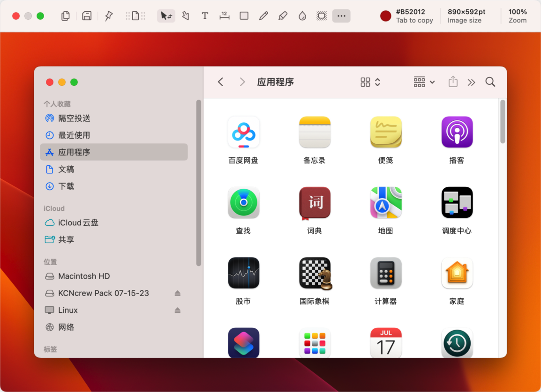The height and width of the screenshot is (392, 541).
Task: Pin the screenshot with the pin icon
Action: tap(109, 16)
